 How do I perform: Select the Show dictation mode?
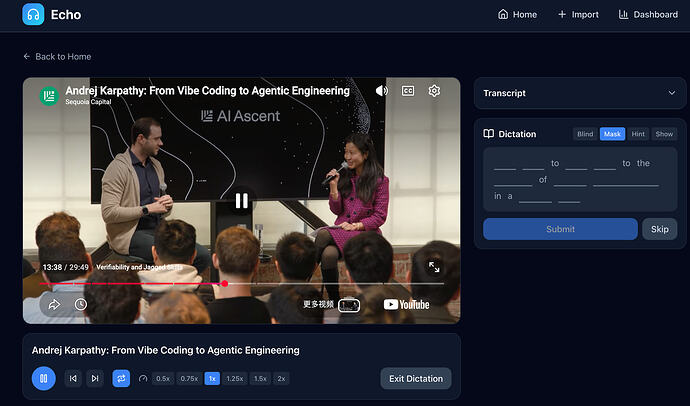click(664, 134)
